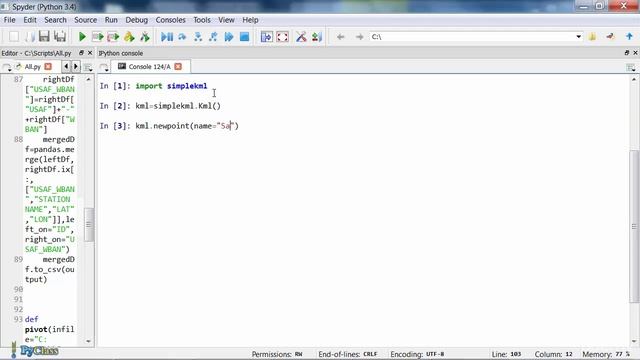Click the Step return debug icon
Screen dimensions: 640x360
[x=213, y=37]
